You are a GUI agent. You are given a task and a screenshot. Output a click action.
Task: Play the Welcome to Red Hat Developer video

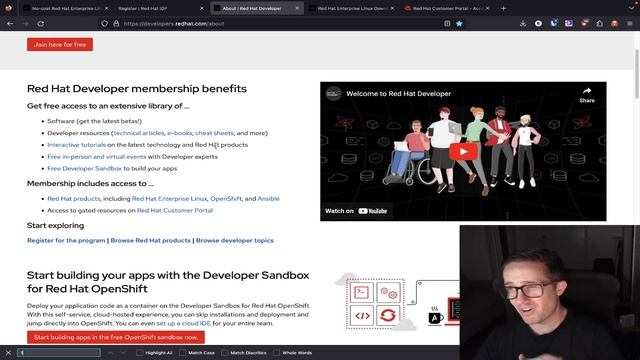point(463,152)
